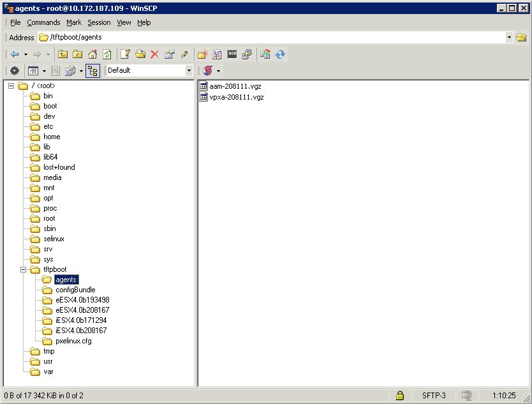
Task: Open the Mark menu
Action: point(73,22)
